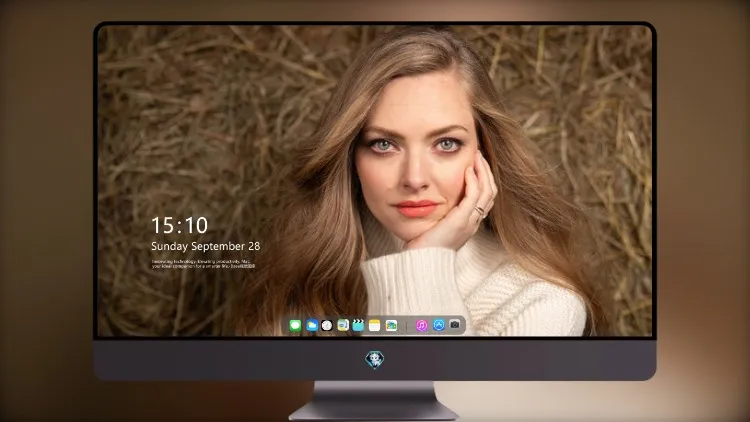Open the Weather app in the dock
This screenshot has height=422, width=750.
[311, 326]
